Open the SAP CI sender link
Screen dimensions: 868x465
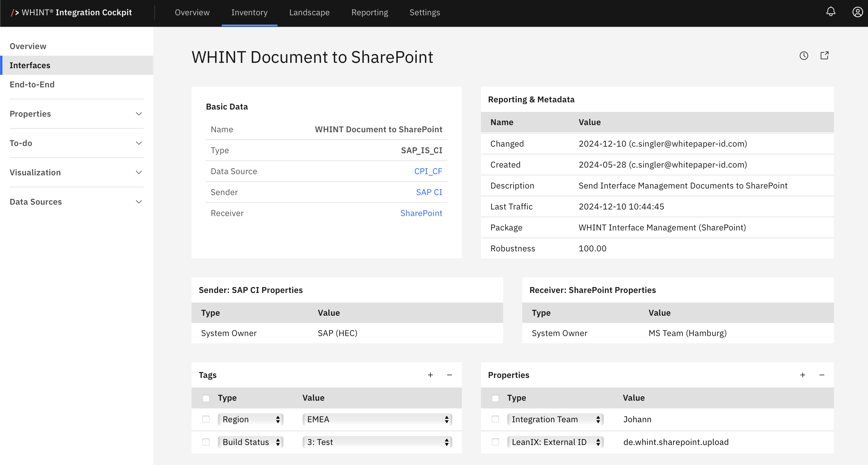tap(429, 192)
